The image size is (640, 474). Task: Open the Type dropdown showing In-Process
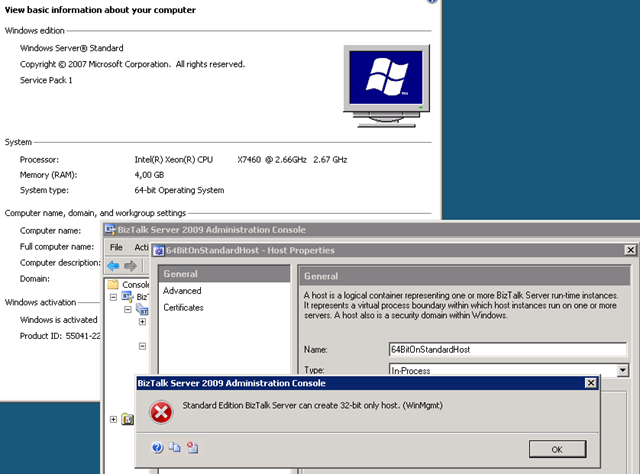tap(623, 370)
